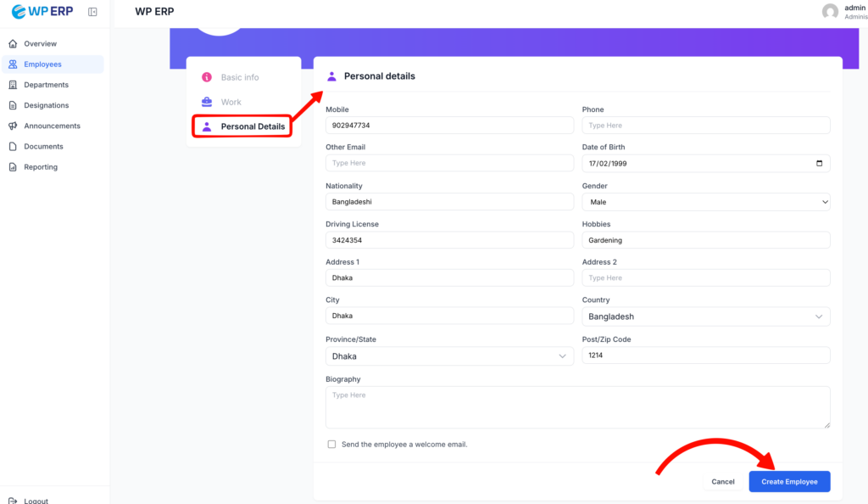Screen dimensions: 868x504
Task: Click the Reporting icon in sidebar
Action: point(13,167)
